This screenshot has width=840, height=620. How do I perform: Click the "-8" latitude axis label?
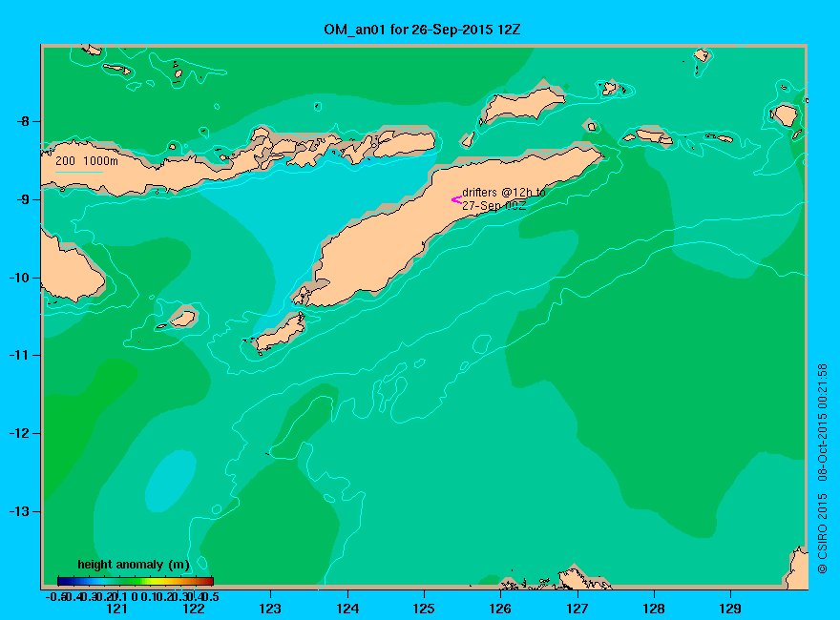23,121
